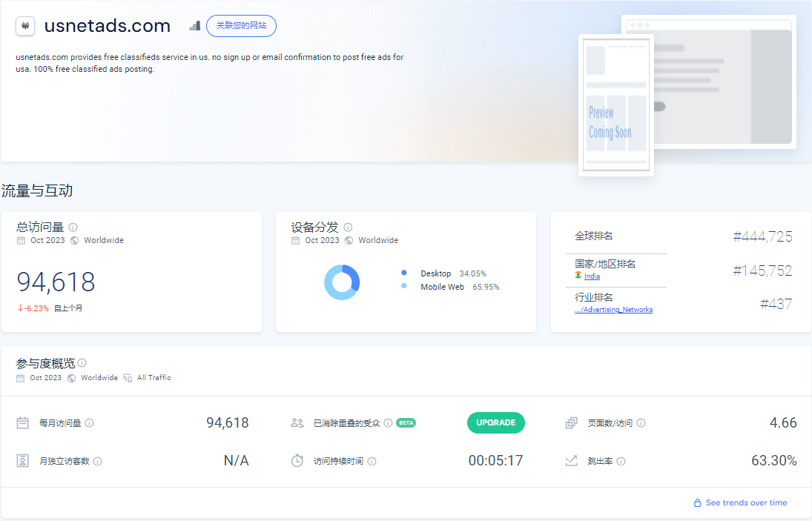Click the info icon next to 月独立访客数
812x521 pixels.
tap(98, 461)
